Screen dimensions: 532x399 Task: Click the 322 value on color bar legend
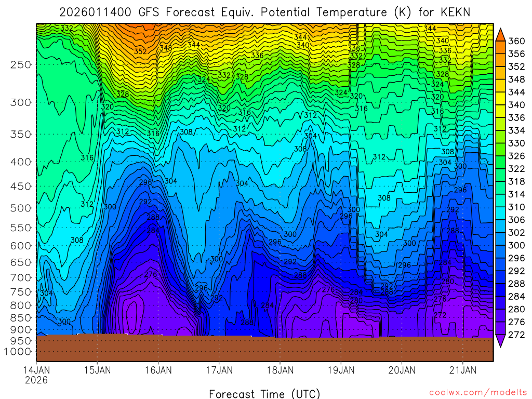click(516, 169)
